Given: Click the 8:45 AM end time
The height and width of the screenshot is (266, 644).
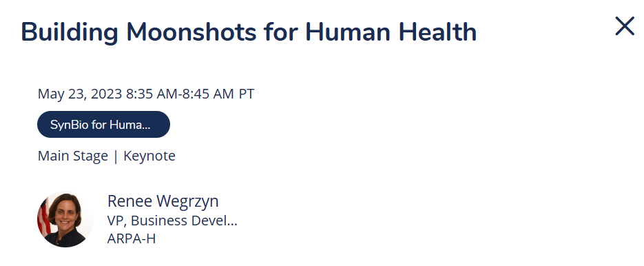Looking at the screenshot, I should pos(208,94).
